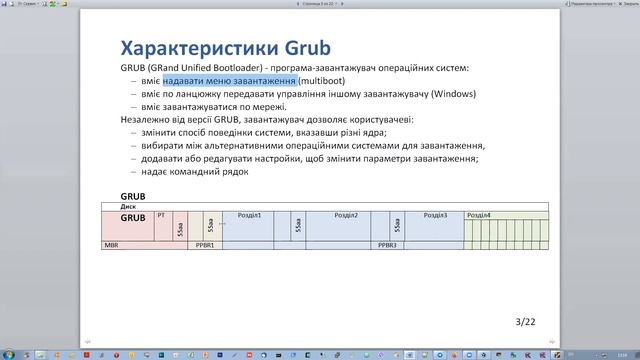Click the bottom-right page turn arrow

coord(552,341)
